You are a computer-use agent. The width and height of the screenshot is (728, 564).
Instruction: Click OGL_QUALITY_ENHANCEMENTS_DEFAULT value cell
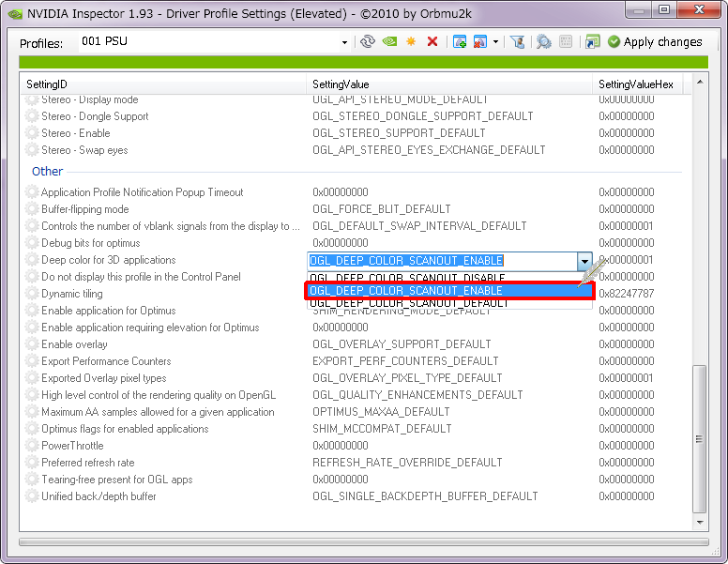pyautogui.click(x=417, y=395)
